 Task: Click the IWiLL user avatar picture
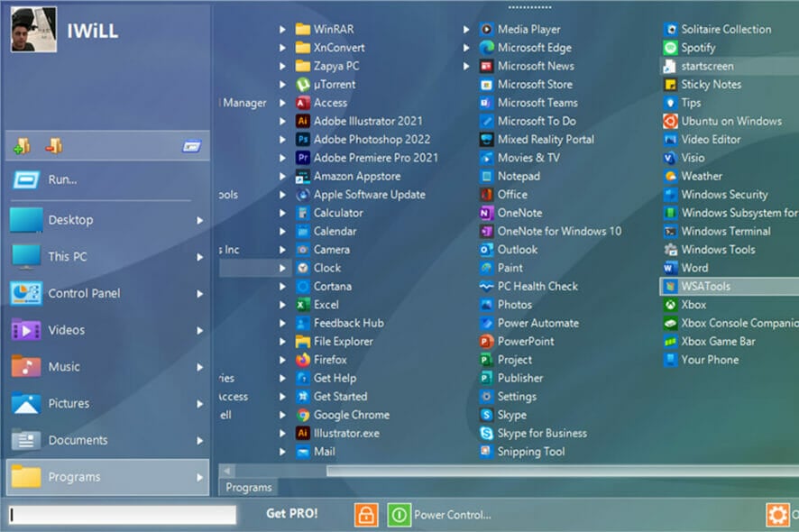point(33,30)
